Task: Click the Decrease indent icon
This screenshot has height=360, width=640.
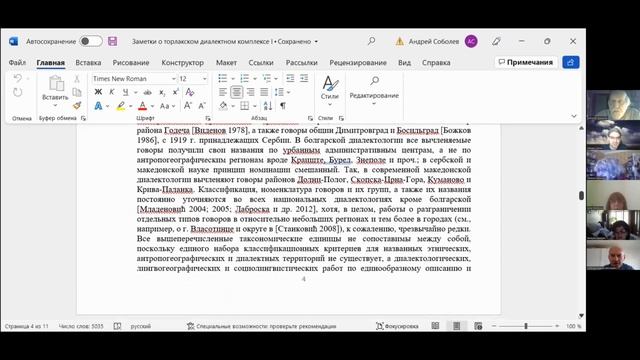Action: pos(290,78)
